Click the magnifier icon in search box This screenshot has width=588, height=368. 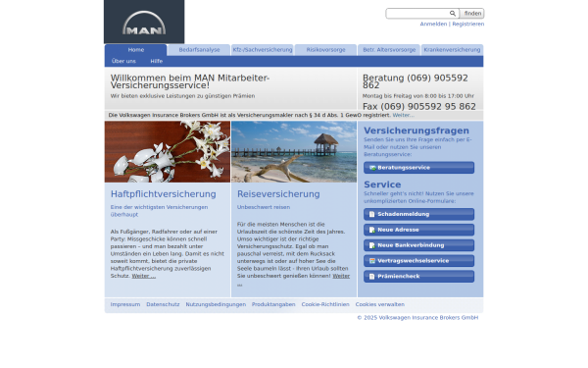click(x=453, y=14)
